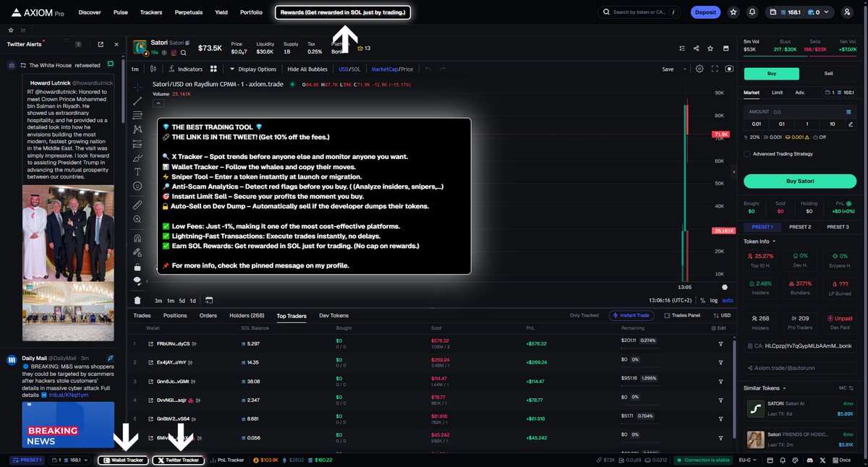Toggle percent scale on chart

[702, 300]
